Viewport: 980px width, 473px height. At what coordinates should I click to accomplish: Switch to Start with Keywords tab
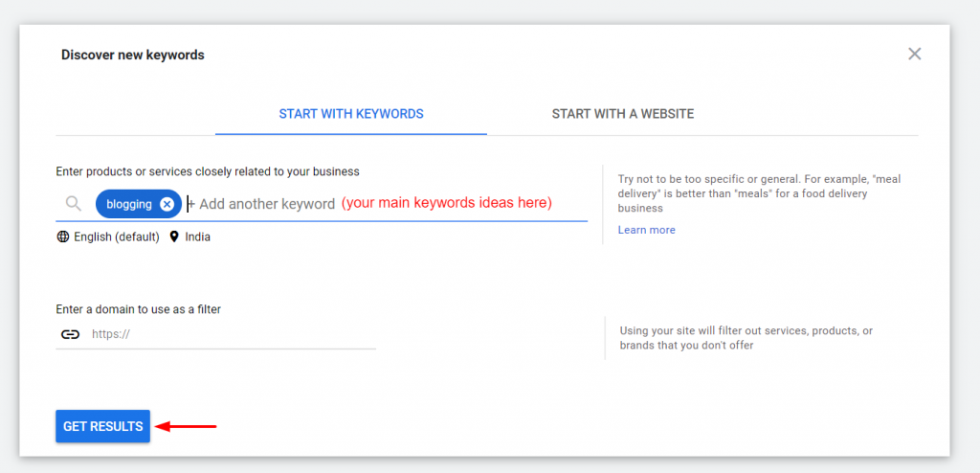click(x=351, y=114)
